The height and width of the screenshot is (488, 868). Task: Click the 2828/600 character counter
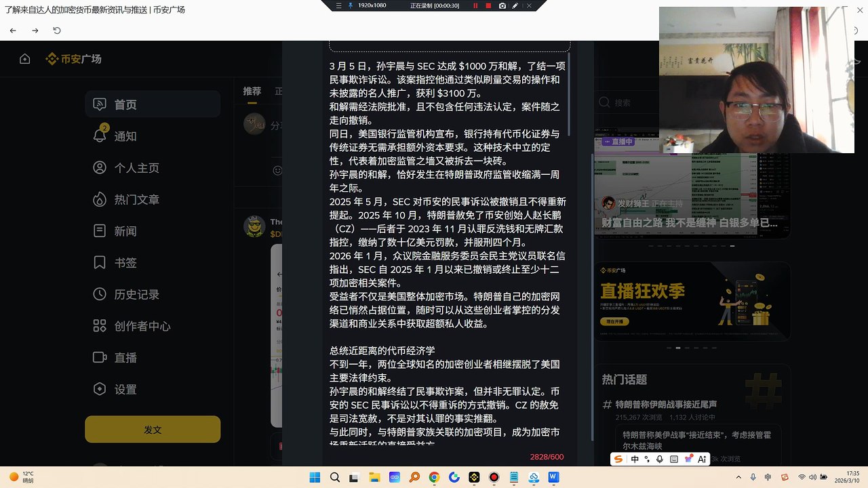click(547, 457)
